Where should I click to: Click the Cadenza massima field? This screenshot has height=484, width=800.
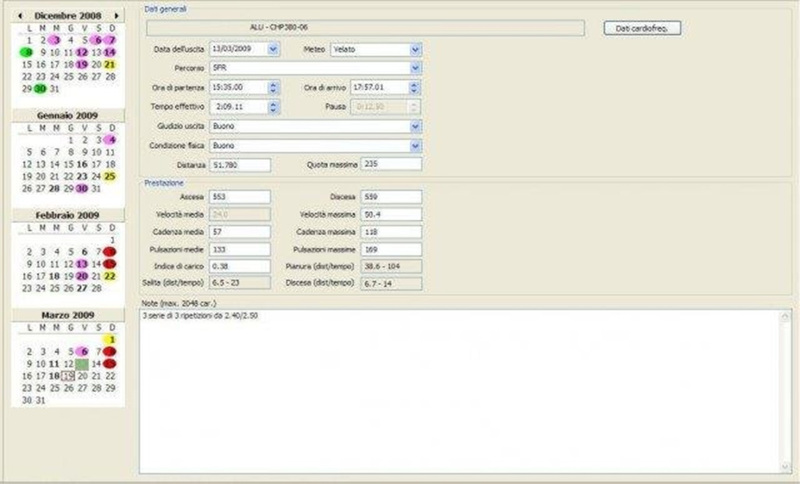tap(391, 232)
